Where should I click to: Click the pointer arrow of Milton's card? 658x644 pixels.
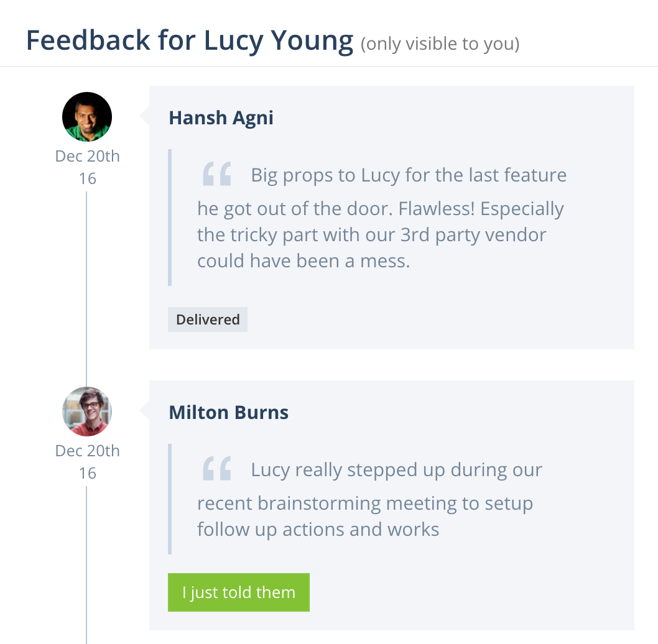145,410
